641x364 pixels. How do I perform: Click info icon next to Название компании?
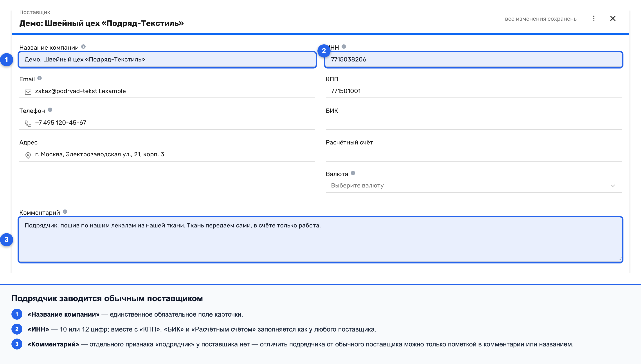(x=83, y=47)
